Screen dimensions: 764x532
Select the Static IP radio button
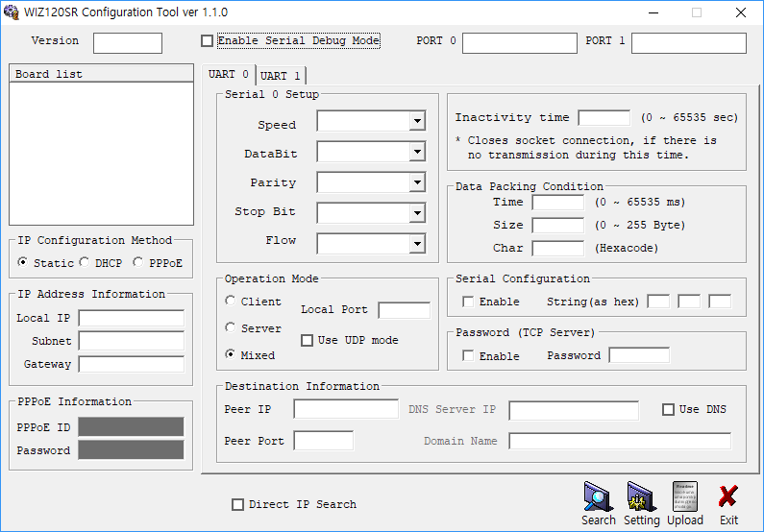[23, 262]
